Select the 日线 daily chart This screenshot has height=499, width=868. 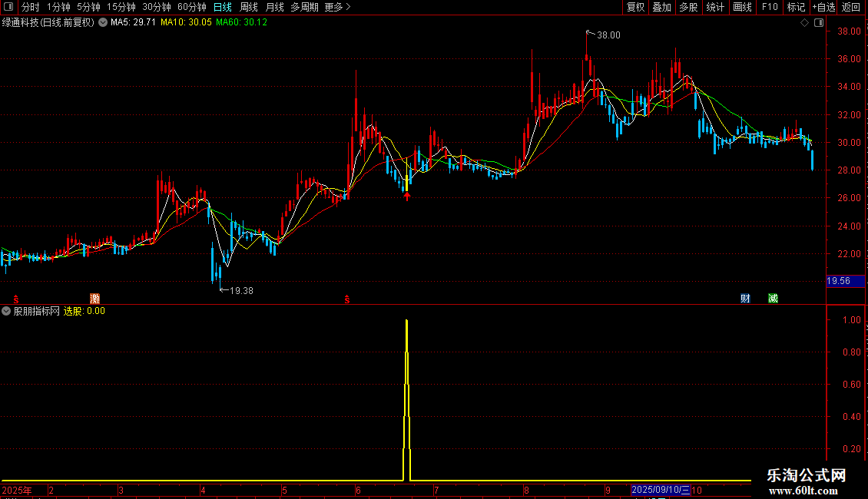point(223,7)
